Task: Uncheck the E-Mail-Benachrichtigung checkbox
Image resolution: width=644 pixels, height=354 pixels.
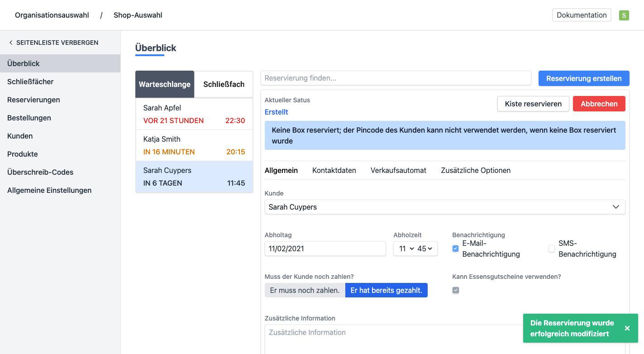Action: pyautogui.click(x=455, y=249)
